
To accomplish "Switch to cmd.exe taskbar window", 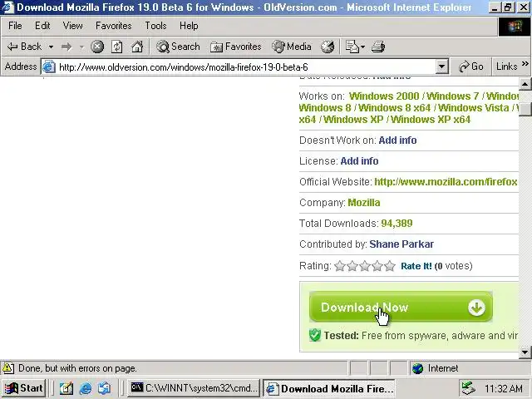I will tap(194, 388).
